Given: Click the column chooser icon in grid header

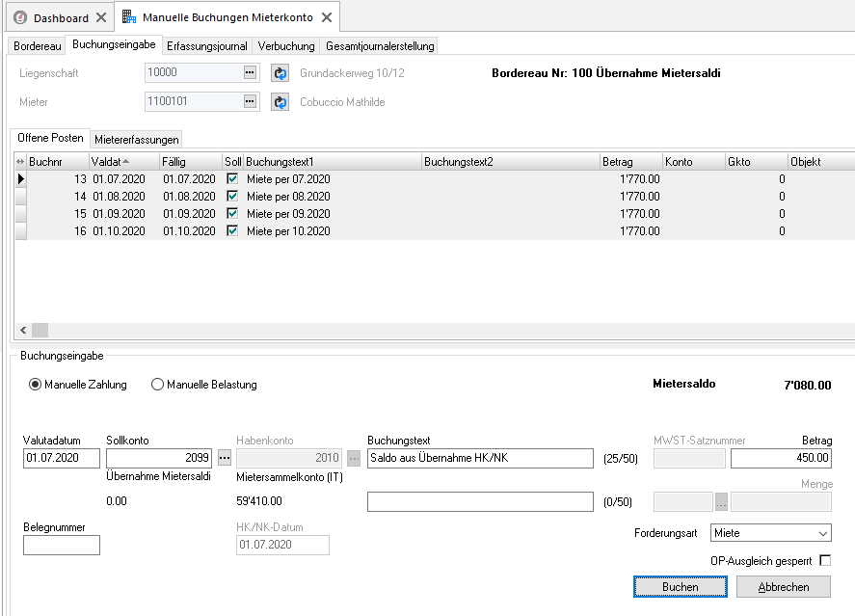Looking at the screenshot, I should [20, 162].
